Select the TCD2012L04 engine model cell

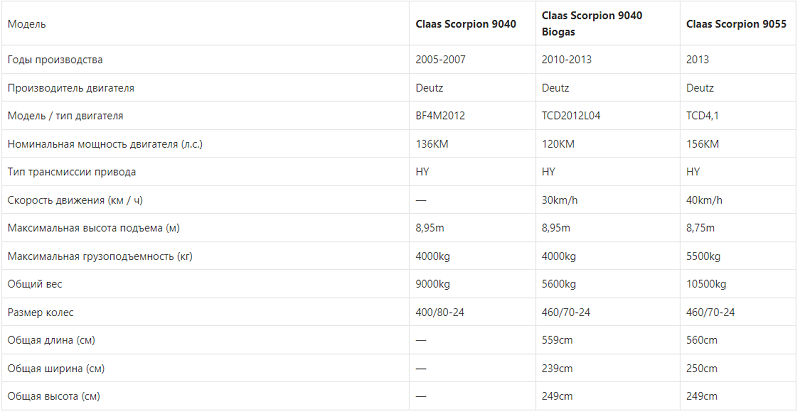pos(570,116)
